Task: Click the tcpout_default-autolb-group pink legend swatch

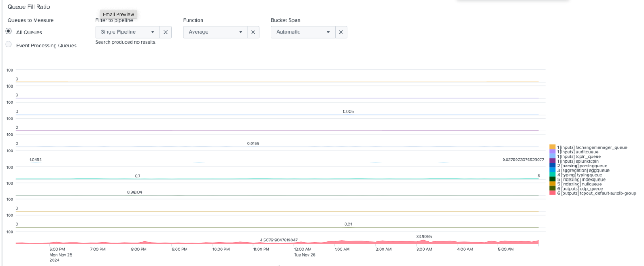Action: click(553, 193)
